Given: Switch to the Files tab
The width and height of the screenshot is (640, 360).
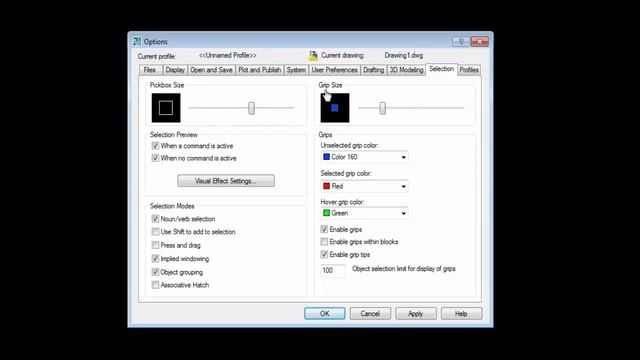Looking at the screenshot, I should pos(150,70).
